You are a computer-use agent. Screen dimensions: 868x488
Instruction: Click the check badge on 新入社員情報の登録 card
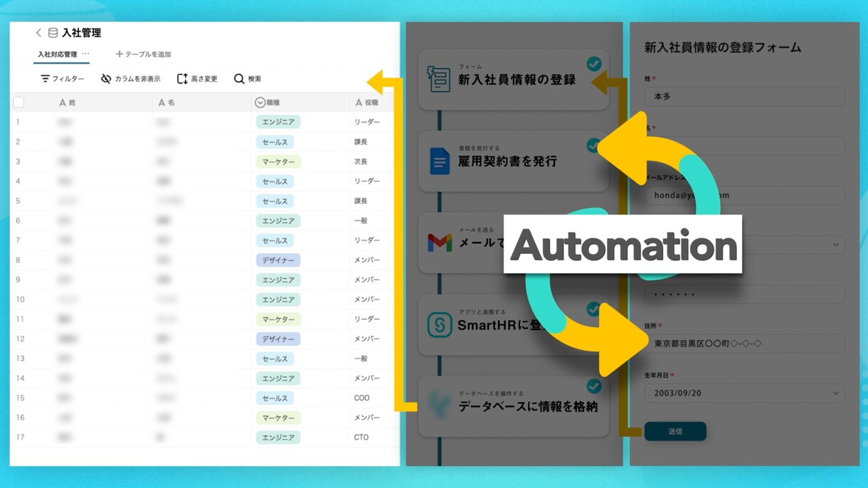[x=593, y=64]
